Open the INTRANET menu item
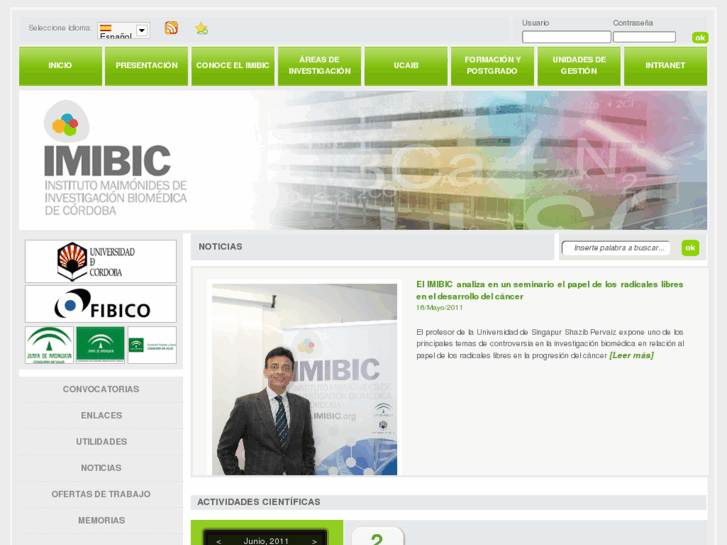This screenshot has width=727, height=545. click(665, 66)
